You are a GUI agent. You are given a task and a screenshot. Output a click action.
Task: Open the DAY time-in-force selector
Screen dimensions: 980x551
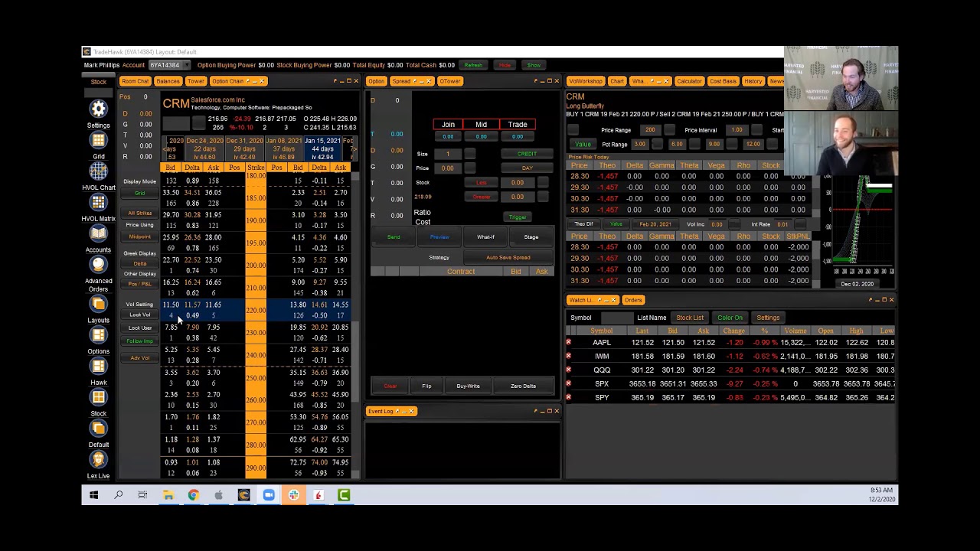point(527,168)
